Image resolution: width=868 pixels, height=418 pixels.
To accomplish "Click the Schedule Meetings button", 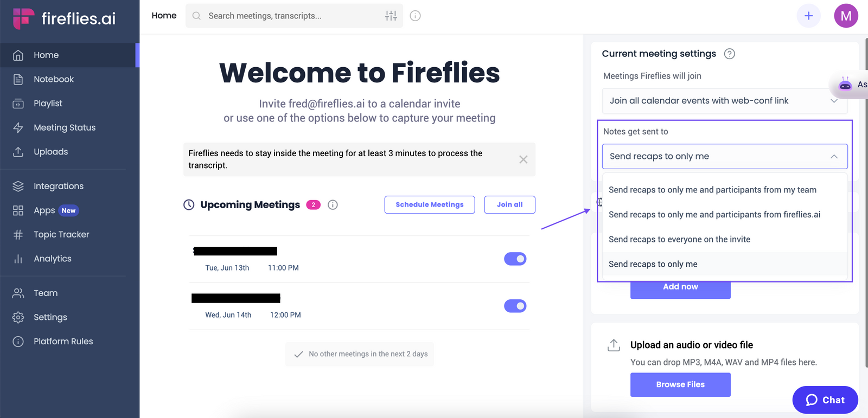I will [429, 204].
